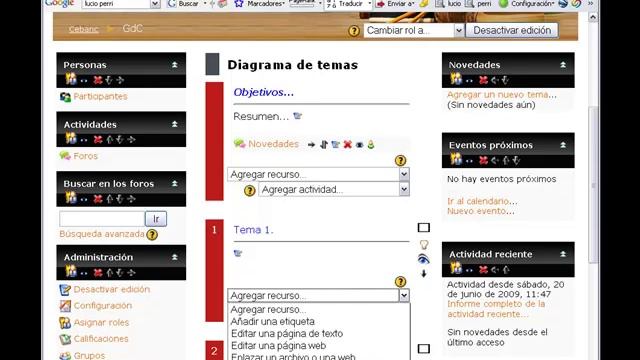Viewport: 640px width, 360px height.
Task: Click the Ir search button
Action: tap(156, 219)
